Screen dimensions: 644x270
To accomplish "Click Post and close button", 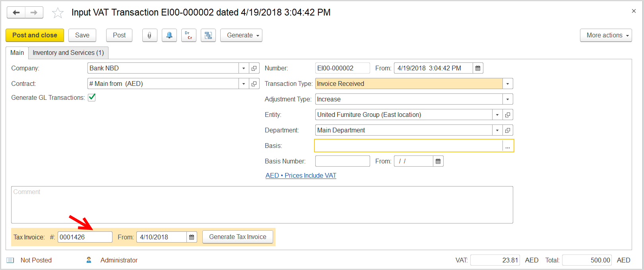I will [35, 35].
